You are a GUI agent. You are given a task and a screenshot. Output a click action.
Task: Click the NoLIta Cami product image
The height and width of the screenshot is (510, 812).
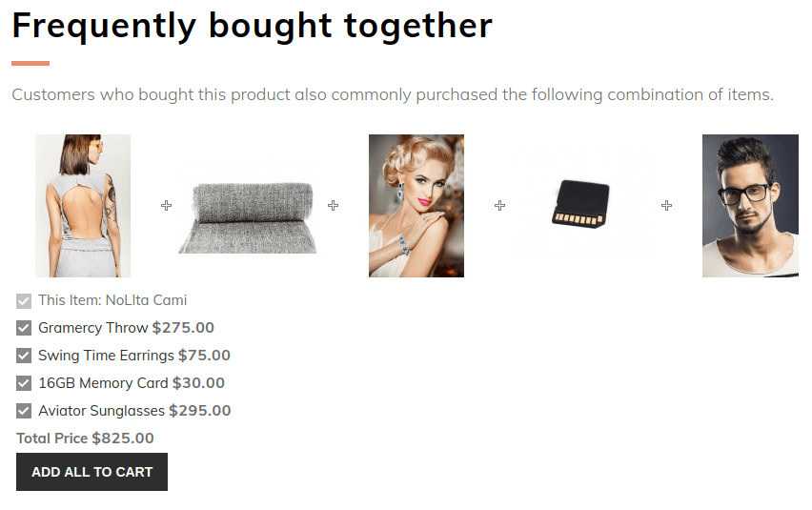83,206
